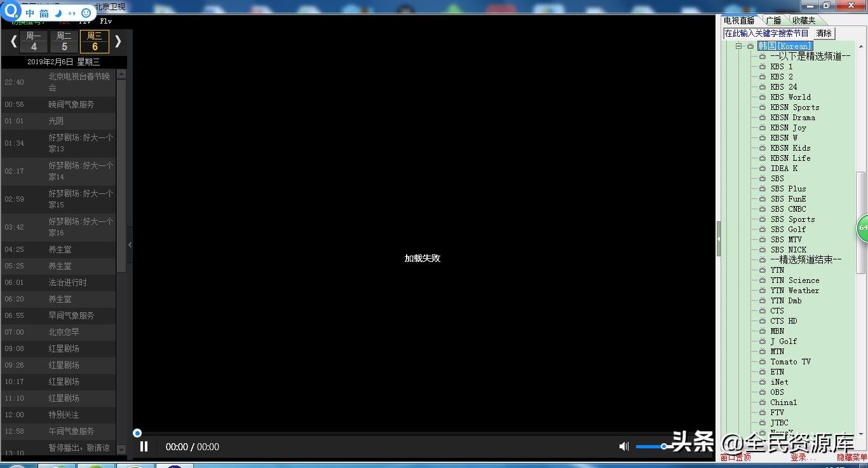The image size is (868, 468).
Task: Click the TV icon beside SBS Sports
Action: coord(763,219)
